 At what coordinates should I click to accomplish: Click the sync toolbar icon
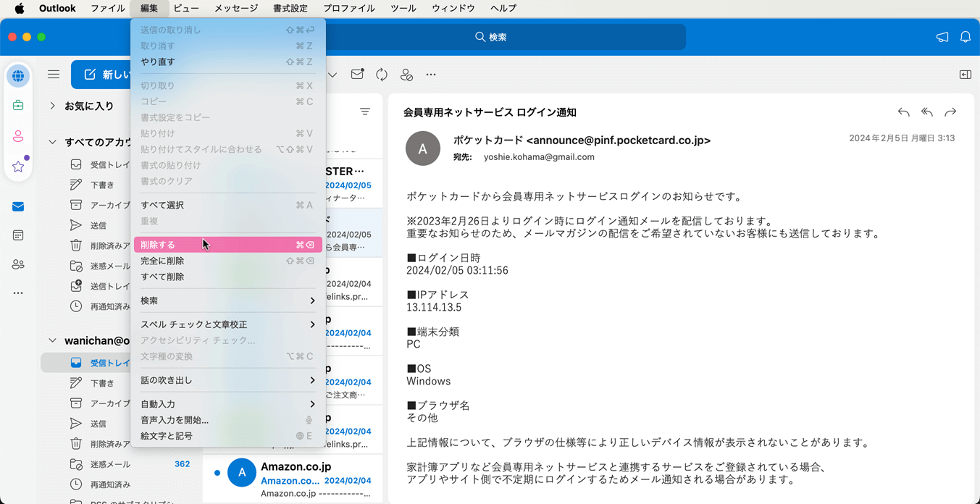(382, 75)
